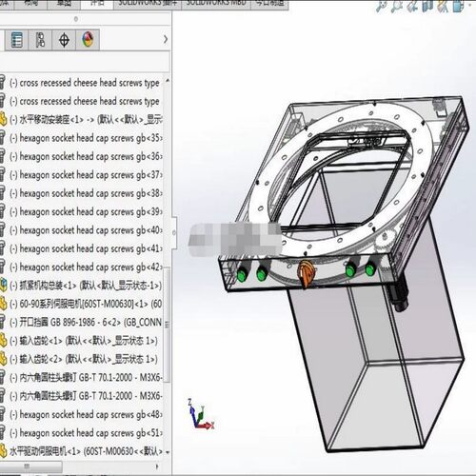Click the rightmost green button on the model panel
Image resolution: width=476 pixels, height=476 pixels.
pyautogui.click(x=370, y=269)
